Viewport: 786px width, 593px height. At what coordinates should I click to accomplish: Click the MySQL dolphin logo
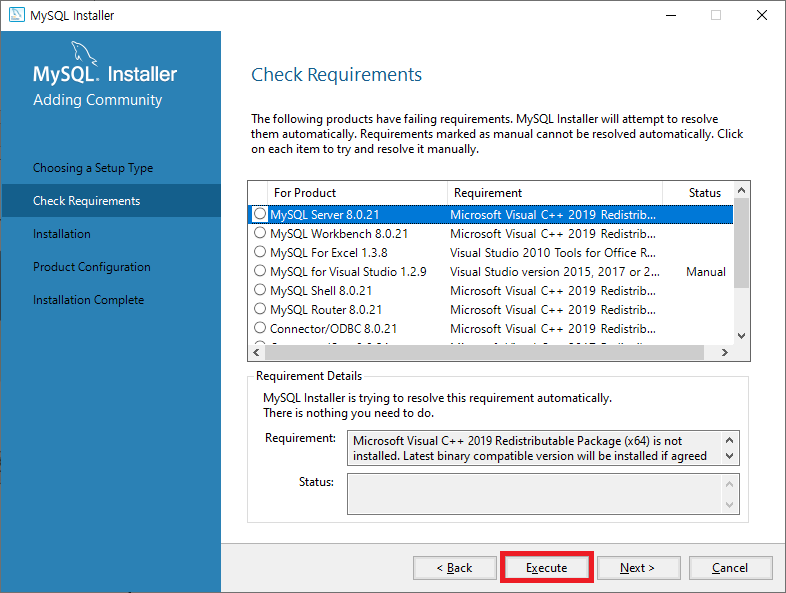tap(83, 53)
